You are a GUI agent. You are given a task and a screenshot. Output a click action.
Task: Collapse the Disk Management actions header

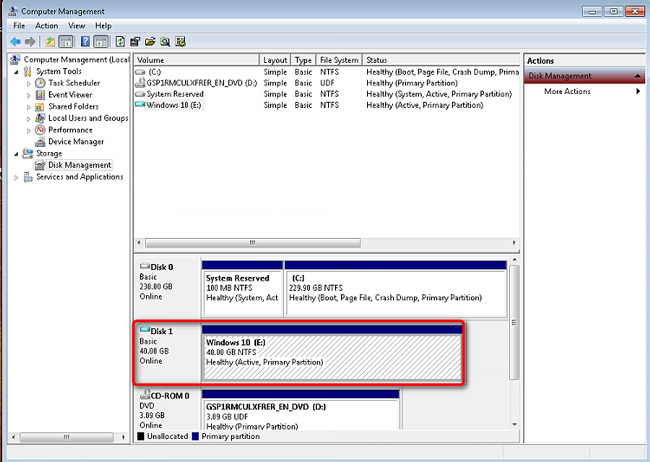(638, 76)
